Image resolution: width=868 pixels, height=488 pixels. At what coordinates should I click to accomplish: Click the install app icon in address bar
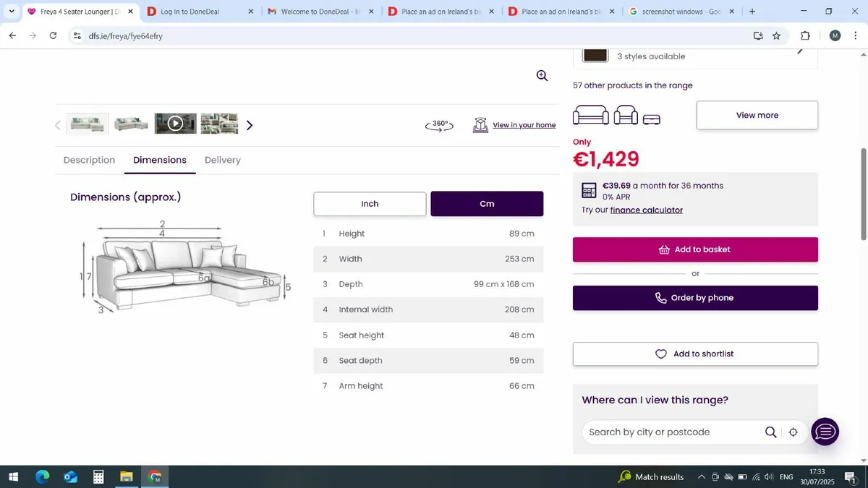coord(757,35)
